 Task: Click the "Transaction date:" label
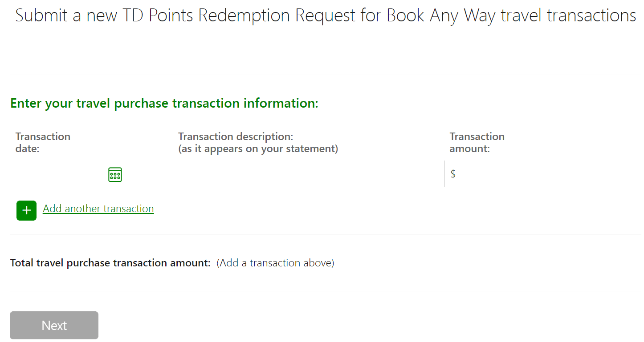tap(43, 142)
